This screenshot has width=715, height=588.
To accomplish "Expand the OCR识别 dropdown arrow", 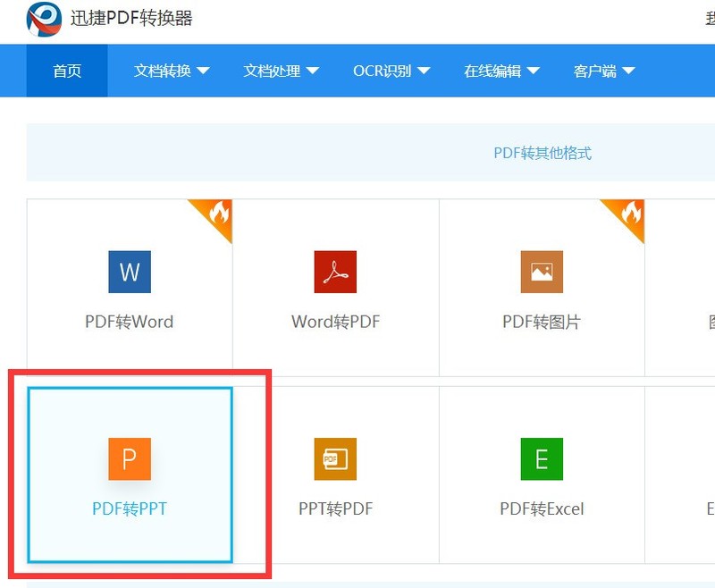I will (424, 71).
